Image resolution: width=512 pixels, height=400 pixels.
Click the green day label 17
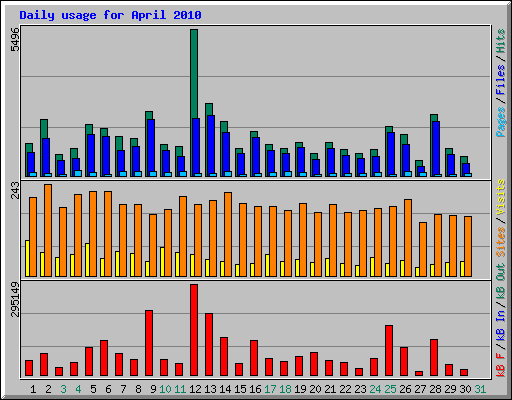point(270,389)
